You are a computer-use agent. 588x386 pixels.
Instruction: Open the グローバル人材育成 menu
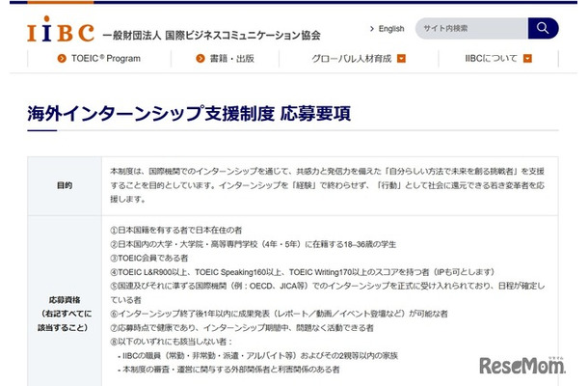coord(359,59)
